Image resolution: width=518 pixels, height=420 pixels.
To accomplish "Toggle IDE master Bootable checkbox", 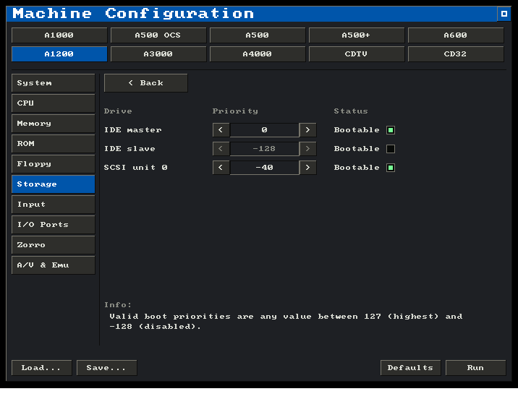I will point(391,130).
